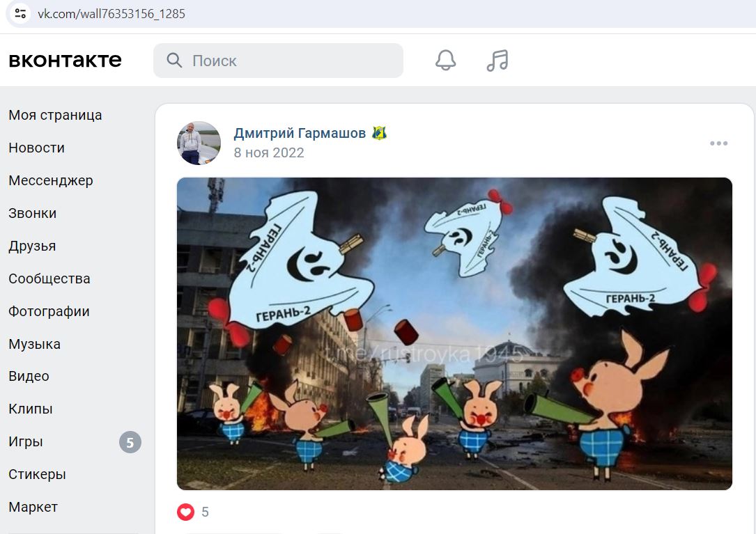The width and height of the screenshot is (756, 534).
Task: Open Музыка in sidebar
Action: [x=34, y=344]
